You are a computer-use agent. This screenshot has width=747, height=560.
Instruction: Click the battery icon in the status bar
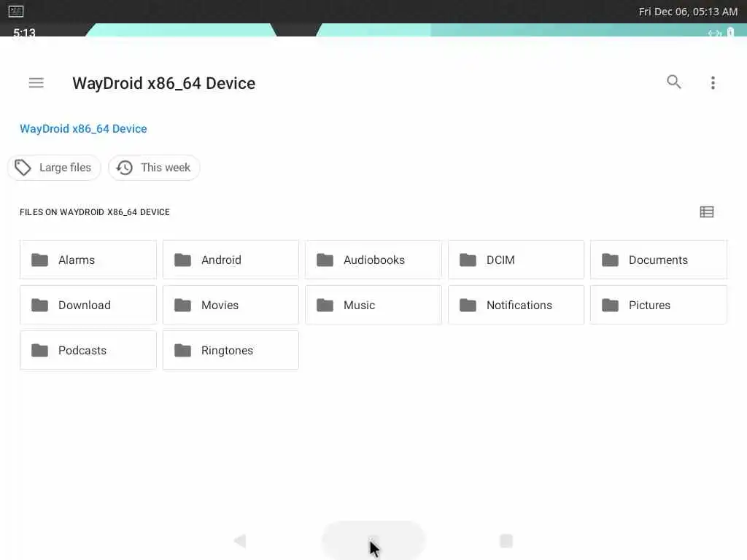coord(730,32)
